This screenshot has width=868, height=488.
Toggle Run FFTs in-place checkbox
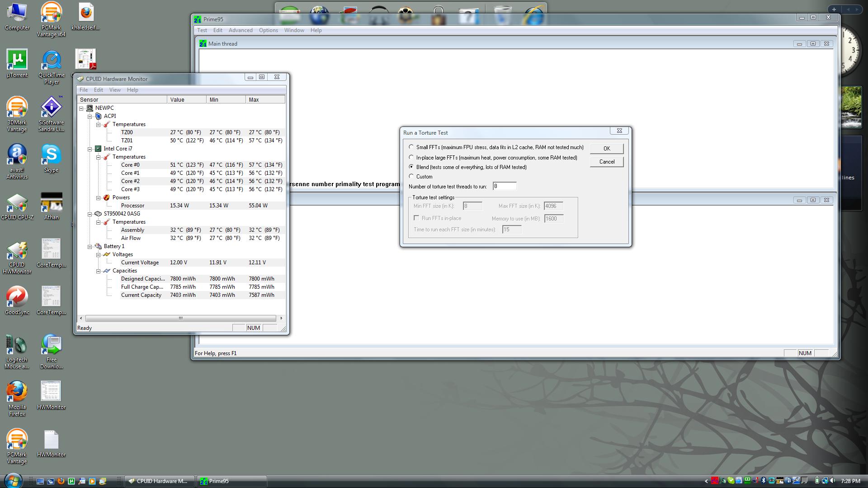click(416, 218)
